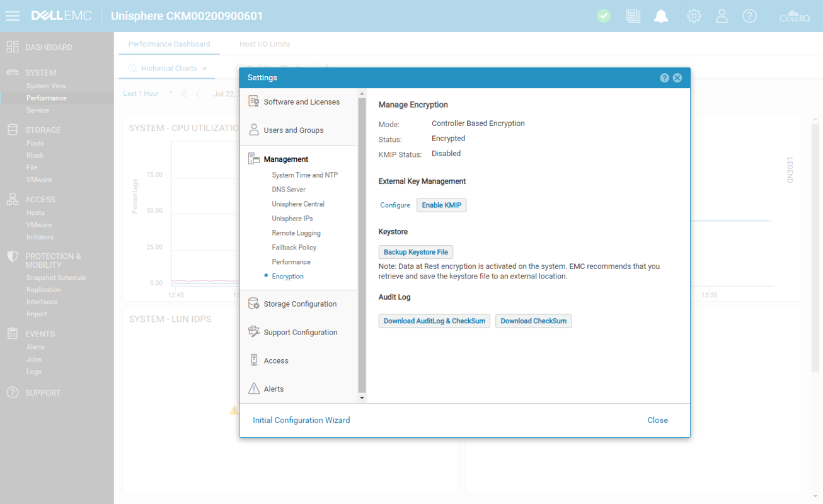Click the Events calendar icon in sidebar
823x504 pixels.
(12, 333)
